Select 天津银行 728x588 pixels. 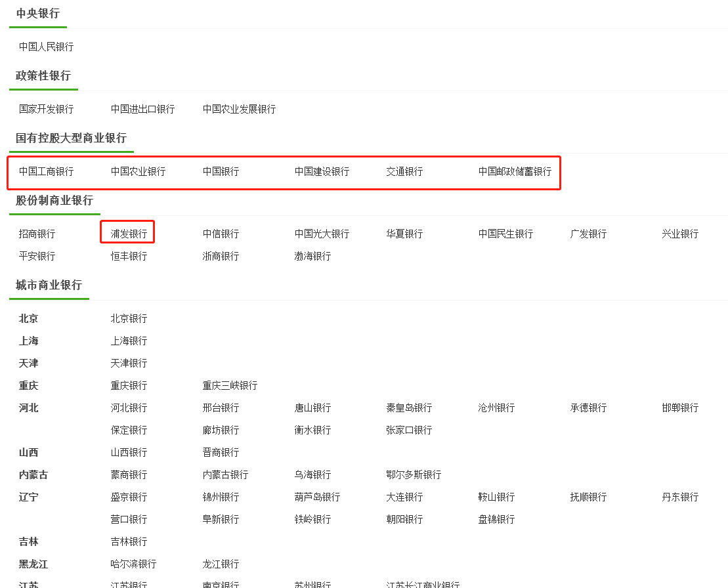tap(129, 364)
